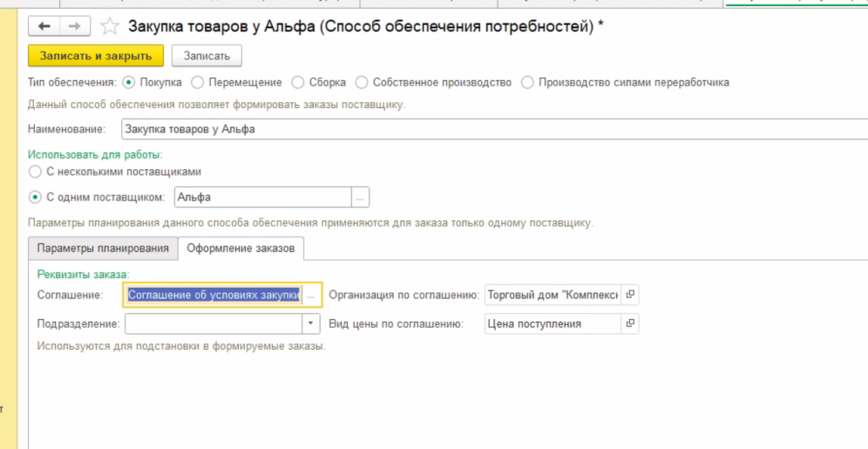
Task: Select Перемещение supply type
Action: (197, 83)
